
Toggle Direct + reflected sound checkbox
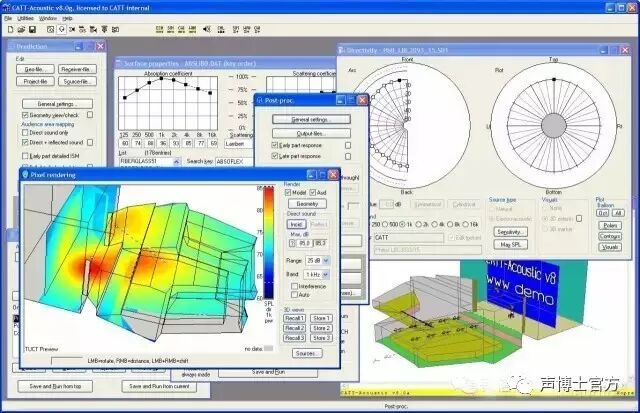[x=25, y=142]
